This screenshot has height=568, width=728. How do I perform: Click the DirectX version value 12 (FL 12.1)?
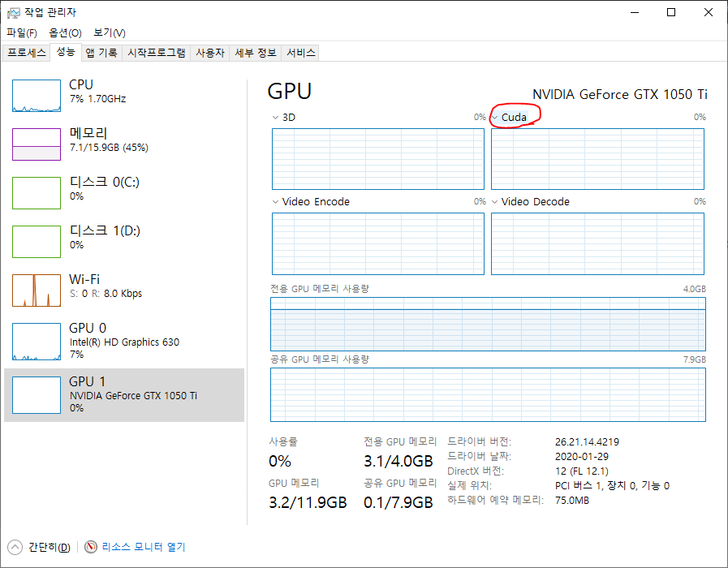pyautogui.click(x=582, y=471)
